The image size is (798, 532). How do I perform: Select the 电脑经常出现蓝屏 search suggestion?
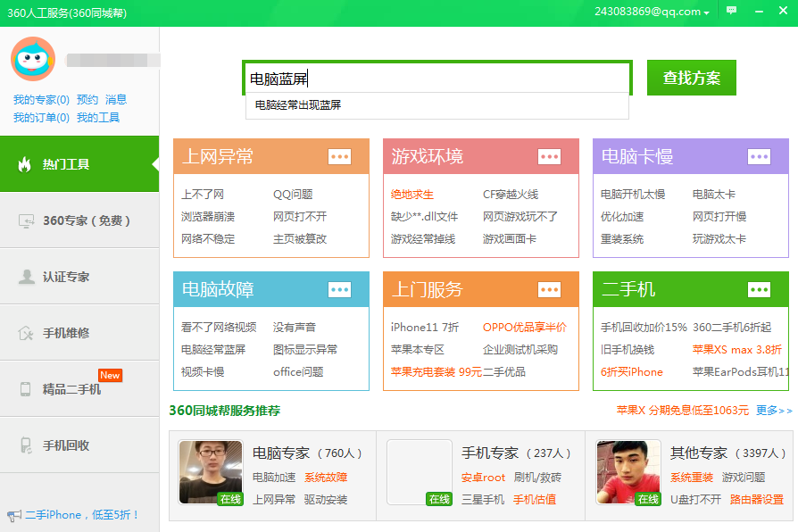(298, 105)
